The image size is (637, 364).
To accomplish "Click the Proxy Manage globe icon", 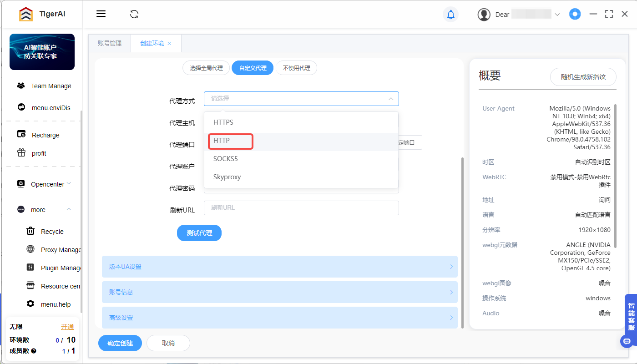I will [30, 249].
